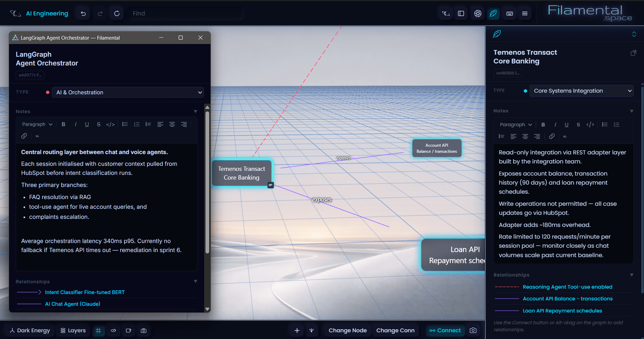Apply bold in the Temenos notes toolbar

point(543,125)
